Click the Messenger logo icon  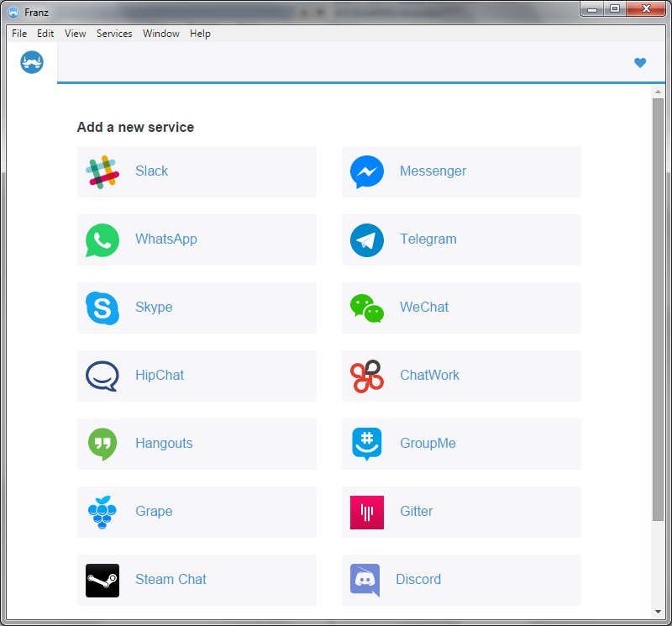[x=367, y=172]
